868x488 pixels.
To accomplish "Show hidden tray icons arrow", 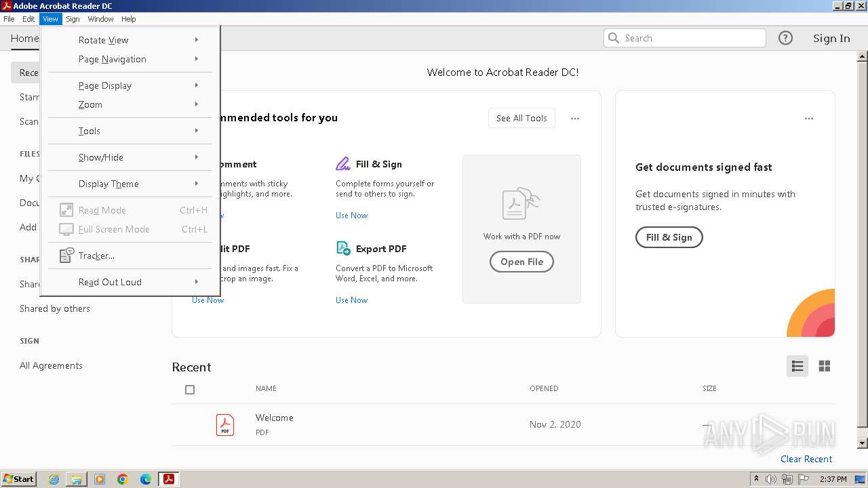I will point(757,479).
